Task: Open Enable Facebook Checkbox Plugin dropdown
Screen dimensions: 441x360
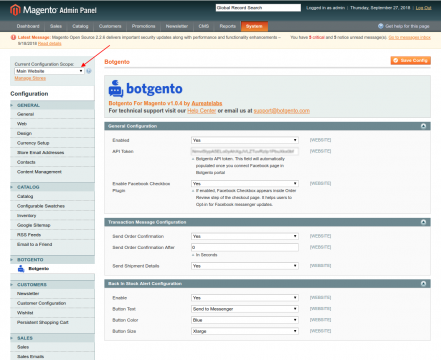Action: tap(245, 184)
